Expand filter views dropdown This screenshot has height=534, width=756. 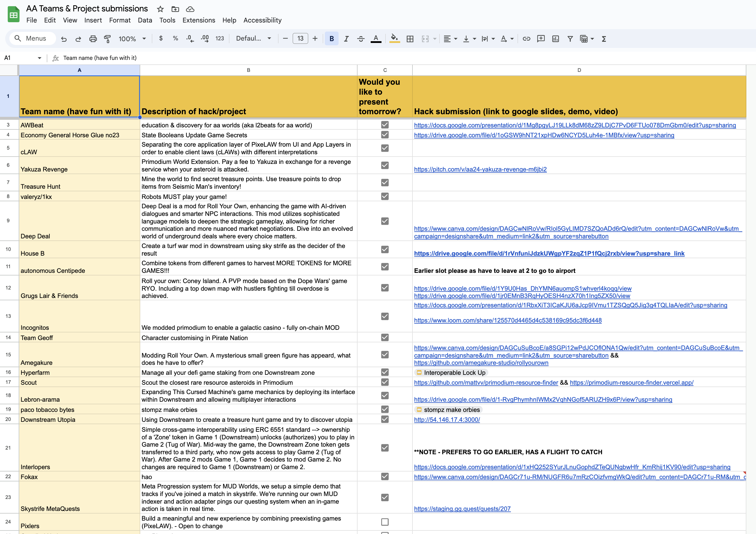coord(592,39)
